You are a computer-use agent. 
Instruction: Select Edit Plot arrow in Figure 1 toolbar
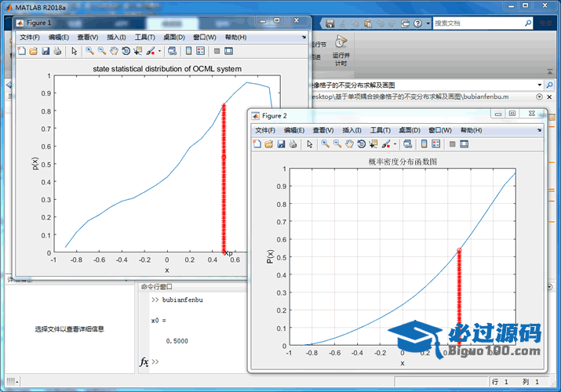pyautogui.click(x=74, y=51)
